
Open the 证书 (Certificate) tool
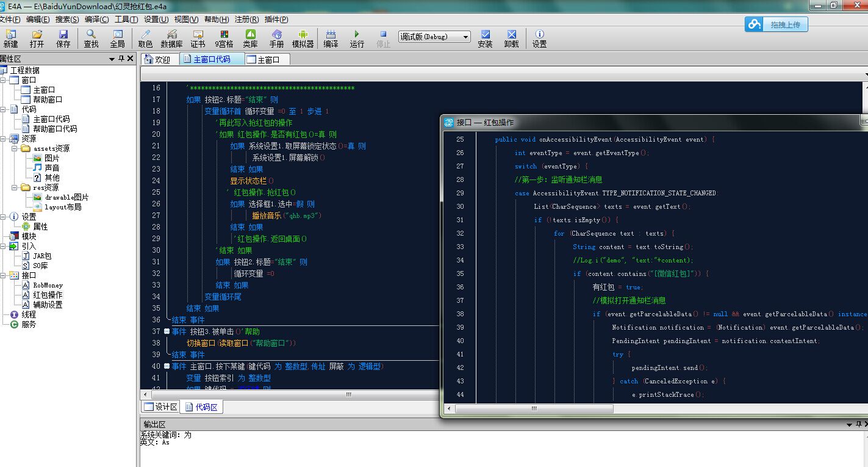click(198, 38)
